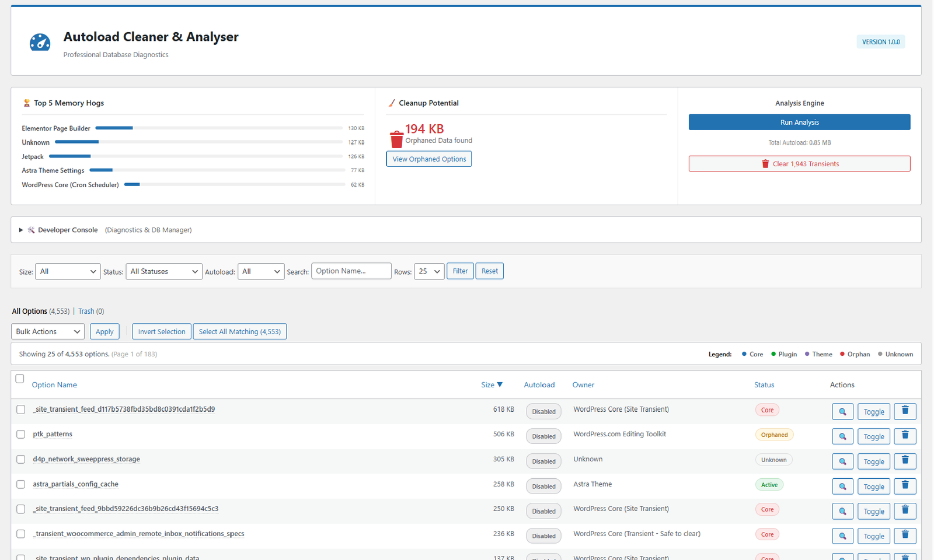Check the row checkbox for ptk_patterns
Screen dimensions: 934x560
[x=20, y=434]
